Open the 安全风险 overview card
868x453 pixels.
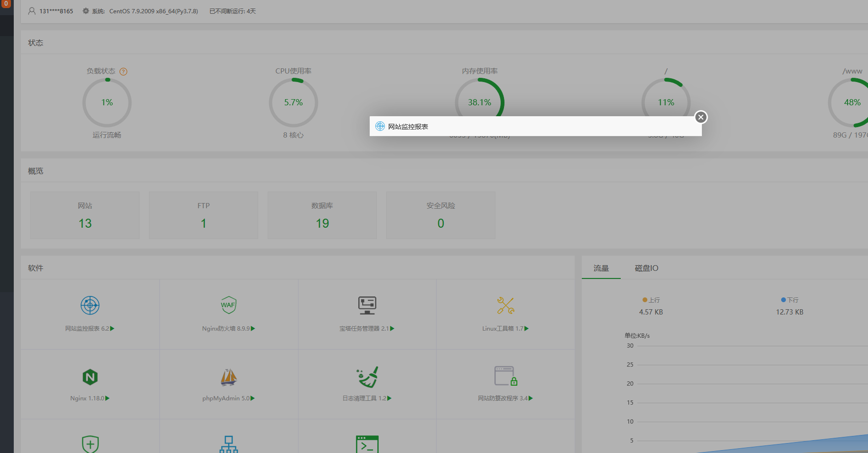click(x=441, y=215)
